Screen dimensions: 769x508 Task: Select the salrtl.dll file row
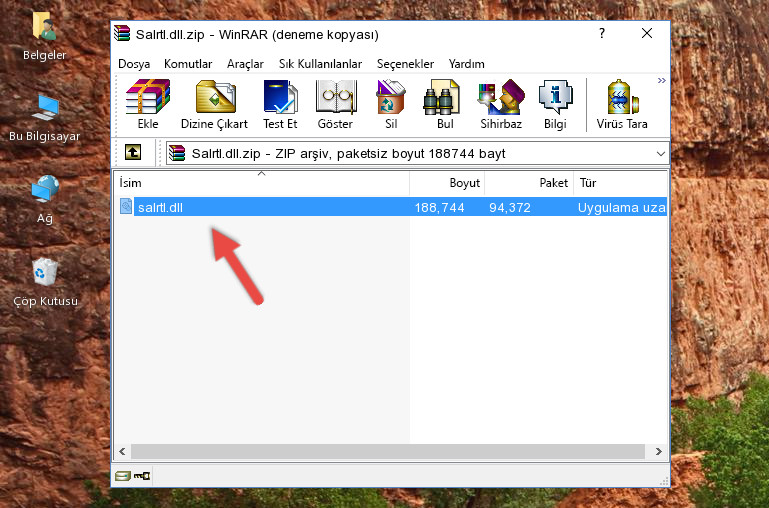coord(391,206)
